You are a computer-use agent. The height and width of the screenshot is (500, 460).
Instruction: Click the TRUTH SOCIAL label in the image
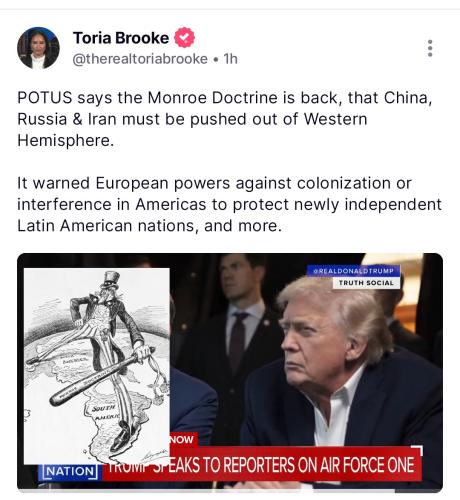click(x=366, y=283)
